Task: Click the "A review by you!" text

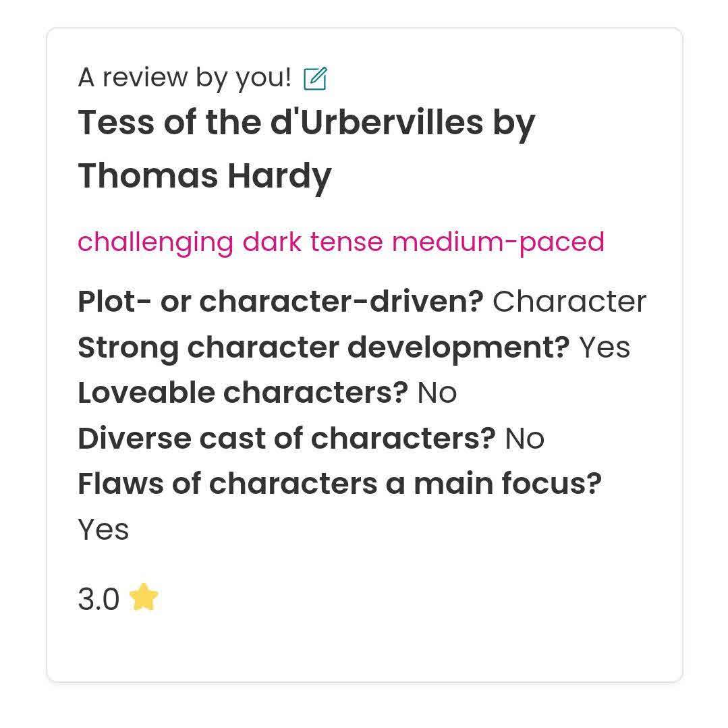Action: point(184,78)
